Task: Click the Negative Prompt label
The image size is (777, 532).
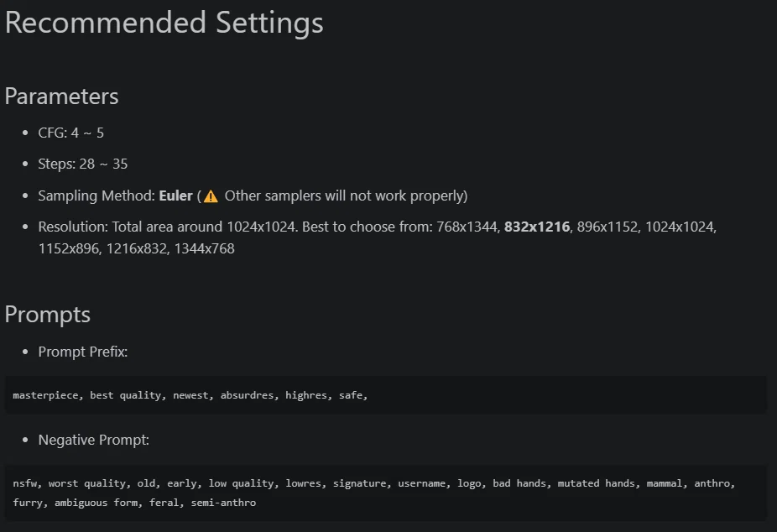Action: click(94, 440)
